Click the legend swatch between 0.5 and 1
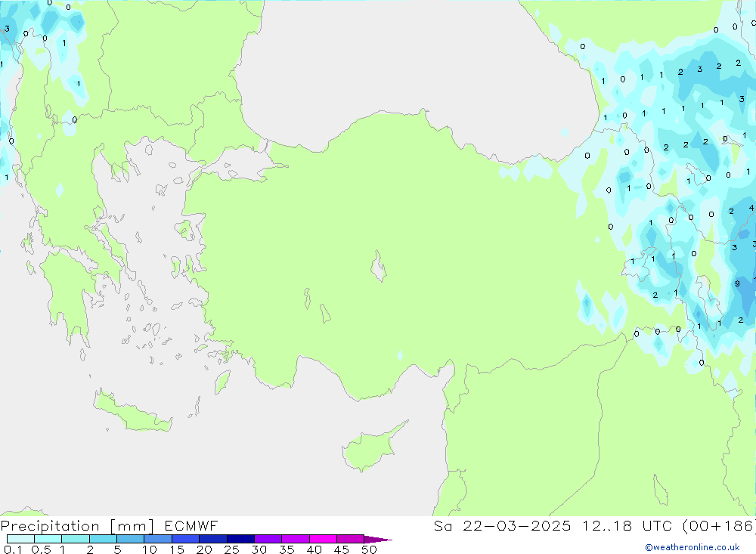 (48, 539)
